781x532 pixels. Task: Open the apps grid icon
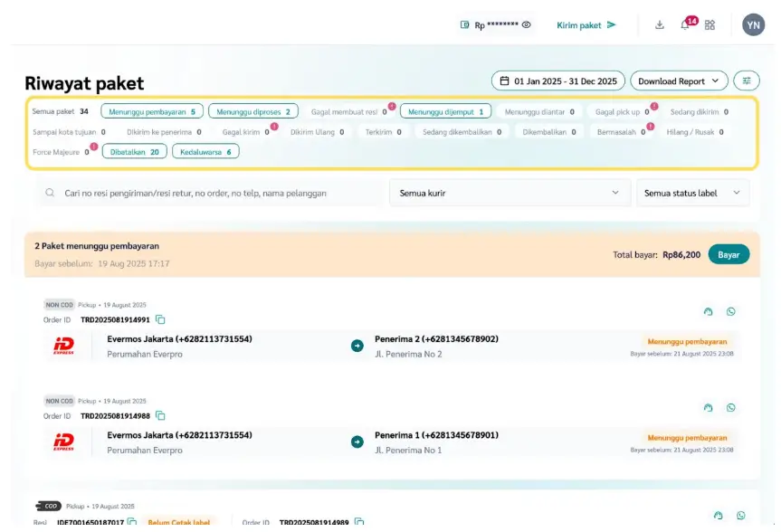click(x=710, y=25)
